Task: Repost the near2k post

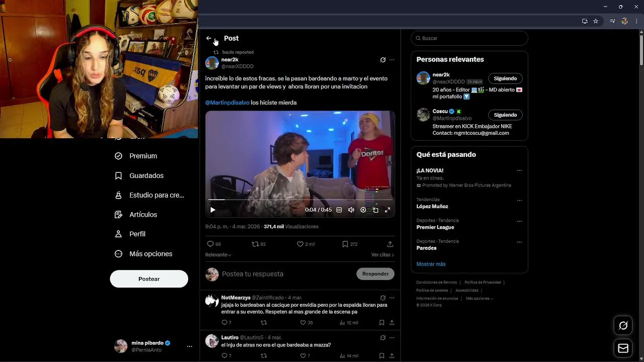Action: click(259, 244)
